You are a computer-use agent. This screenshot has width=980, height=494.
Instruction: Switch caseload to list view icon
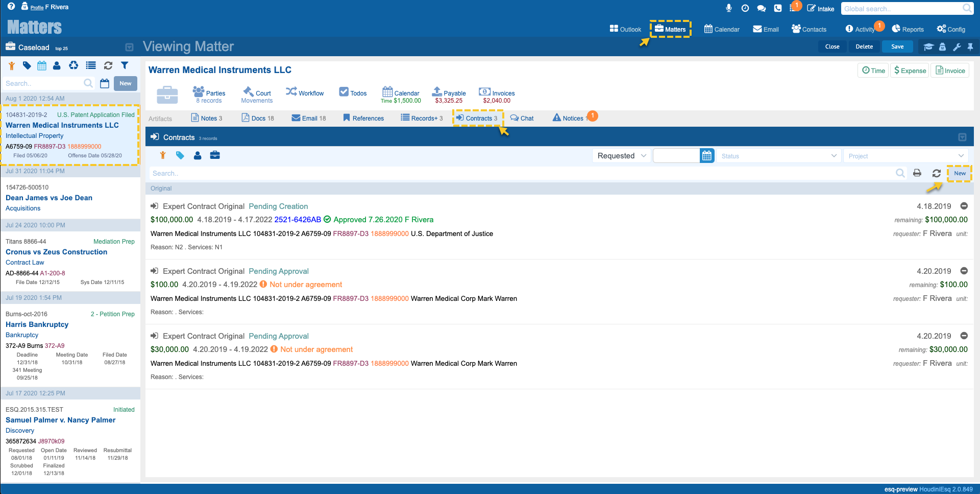tap(91, 65)
